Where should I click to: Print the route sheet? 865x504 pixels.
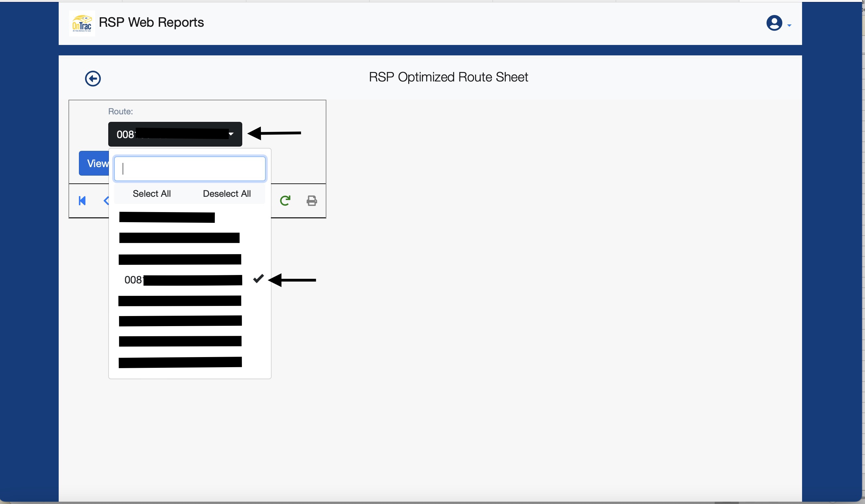(x=311, y=201)
